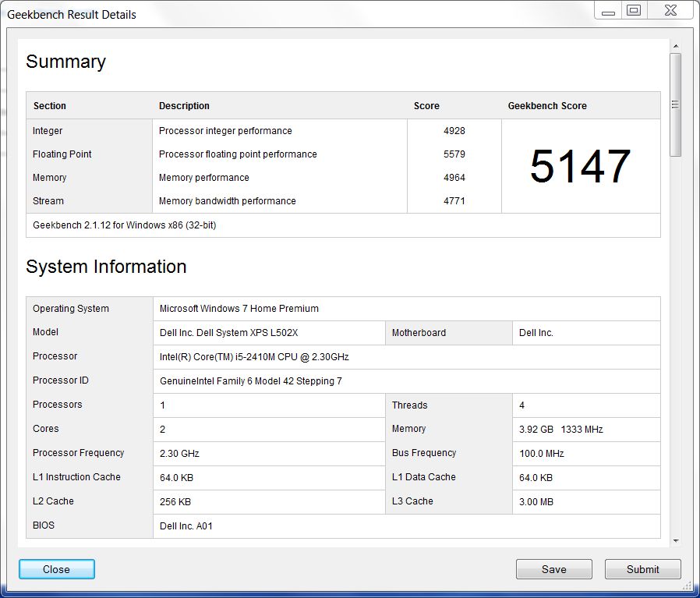Click 'Microsoft Windows 7 Home Premium' value
Screen dimensions: 700x598
click(x=239, y=309)
